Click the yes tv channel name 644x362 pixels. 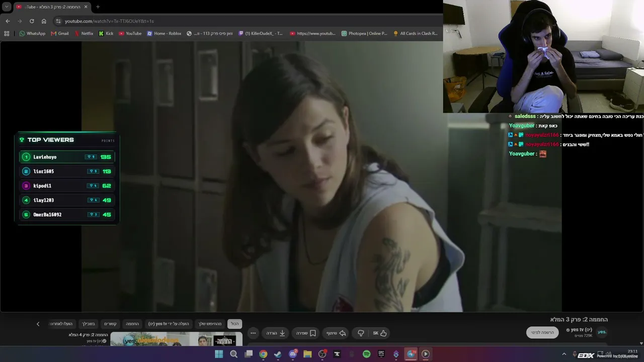[582, 330]
